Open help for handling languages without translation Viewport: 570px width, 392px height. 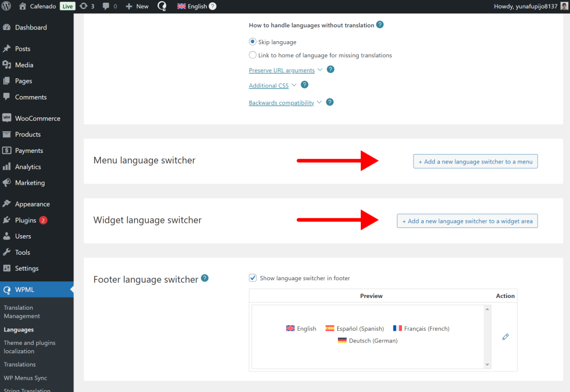(x=380, y=24)
